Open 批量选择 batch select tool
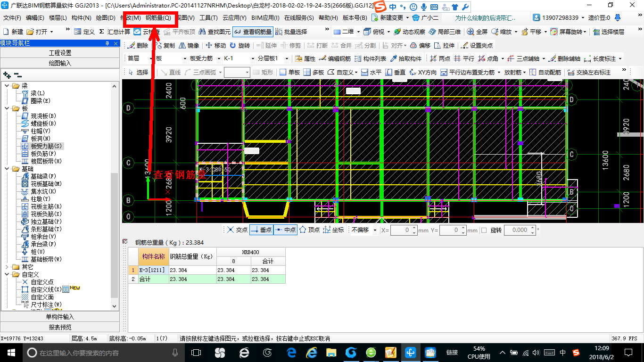The height and width of the screenshot is (362, 644). coord(291,32)
